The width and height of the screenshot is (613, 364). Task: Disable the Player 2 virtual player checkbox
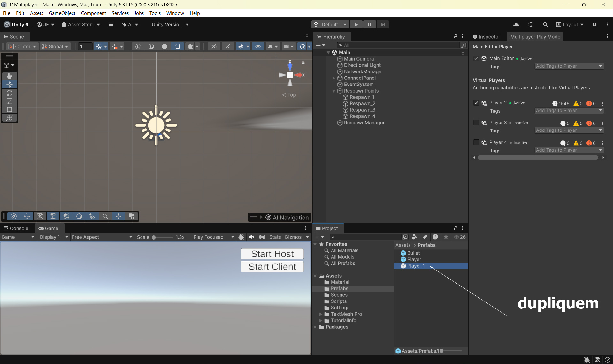[x=476, y=103]
